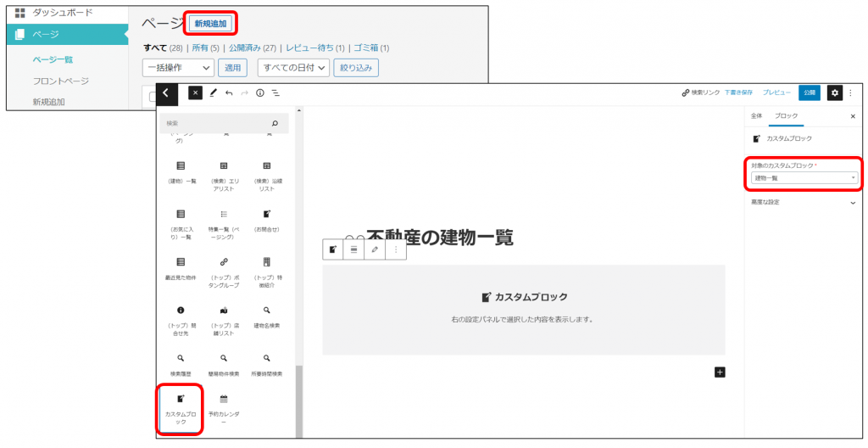Open the 対象のカスタムブロック dropdown
This screenshot has width=868, height=448.
pos(804,177)
